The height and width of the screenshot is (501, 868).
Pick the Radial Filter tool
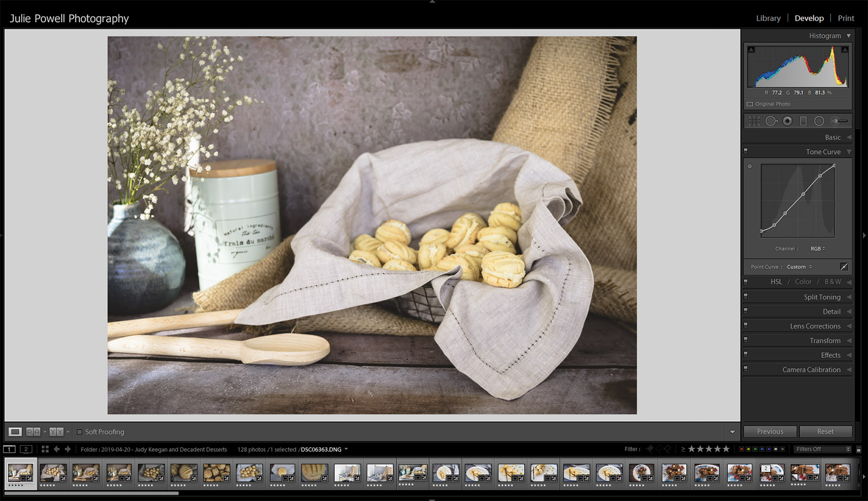pyautogui.click(x=819, y=121)
